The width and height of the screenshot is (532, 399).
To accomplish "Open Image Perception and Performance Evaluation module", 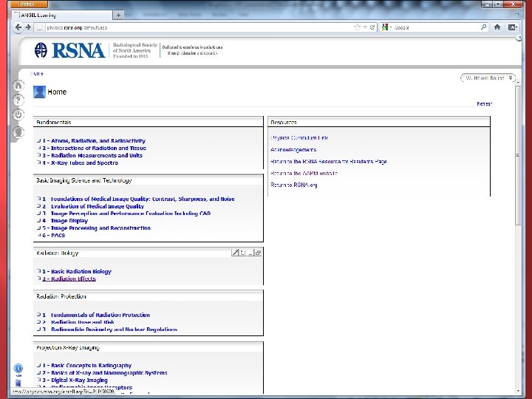I will [126, 214].
